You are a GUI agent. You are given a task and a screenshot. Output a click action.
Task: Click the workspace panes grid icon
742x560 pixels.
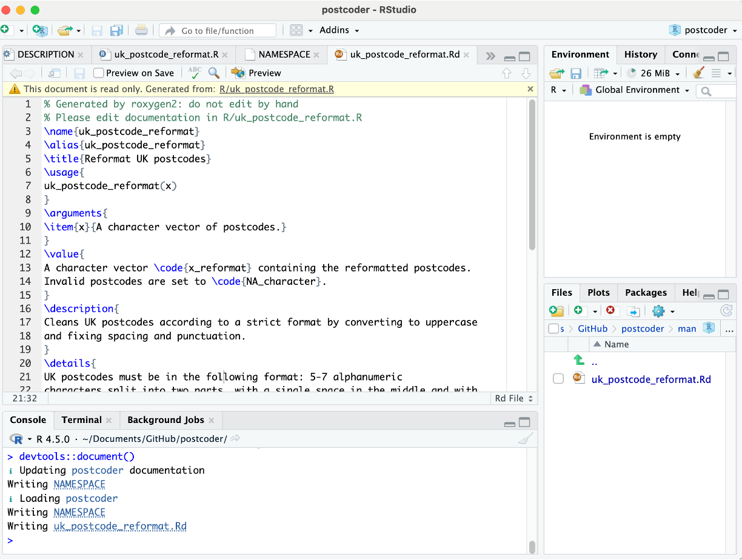296,30
